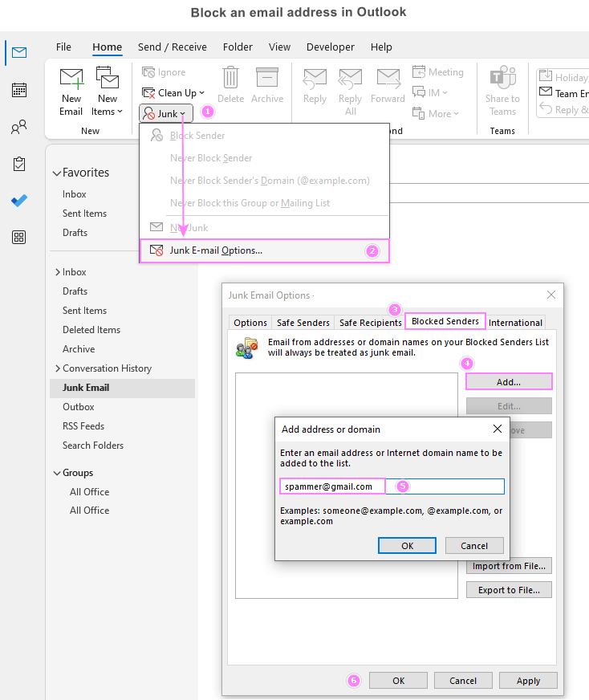The height and width of the screenshot is (700, 589).
Task: Open the Junk dropdown button
Action: tap(166, 113)
